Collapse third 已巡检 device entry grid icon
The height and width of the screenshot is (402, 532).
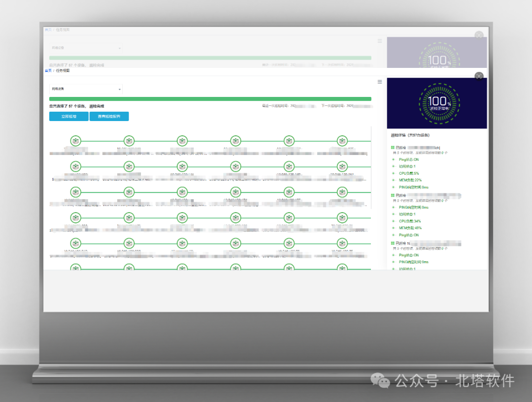(x=393, y=244)
